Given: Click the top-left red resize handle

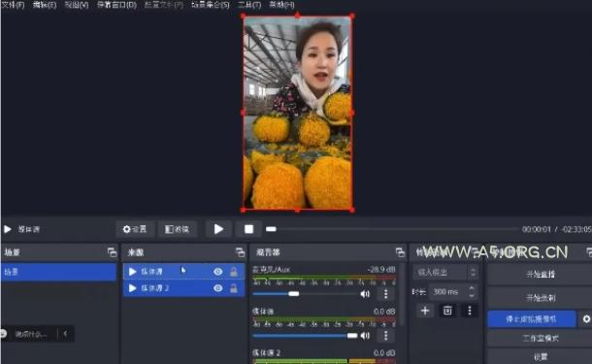Looking at the screenshot, I should click(x=244, y=17).
